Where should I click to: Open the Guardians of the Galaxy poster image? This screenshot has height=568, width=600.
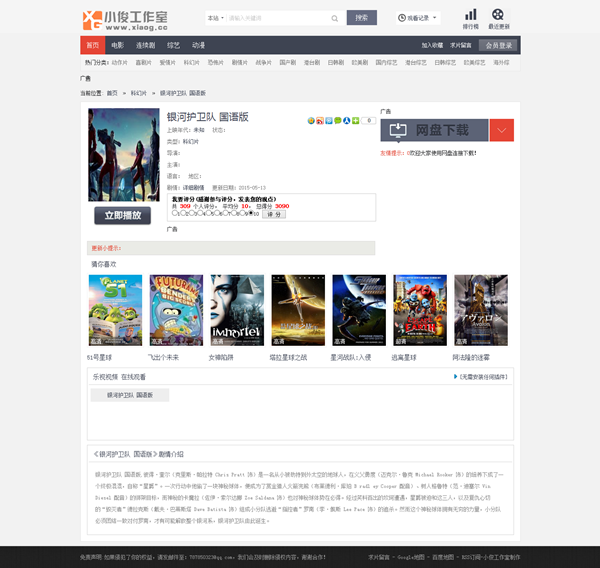coord(124,155)
